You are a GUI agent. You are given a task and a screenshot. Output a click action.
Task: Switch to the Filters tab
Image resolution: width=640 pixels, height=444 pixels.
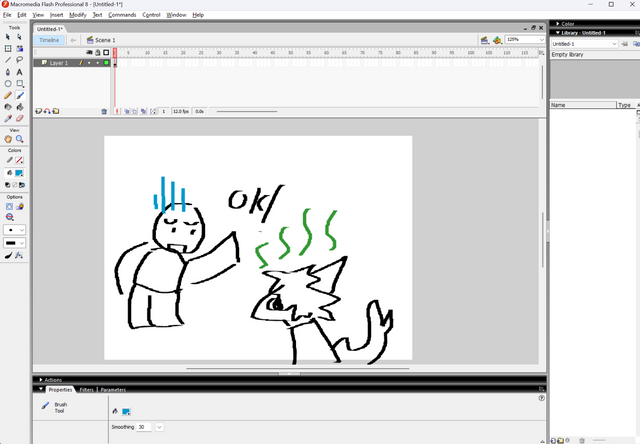87,390
